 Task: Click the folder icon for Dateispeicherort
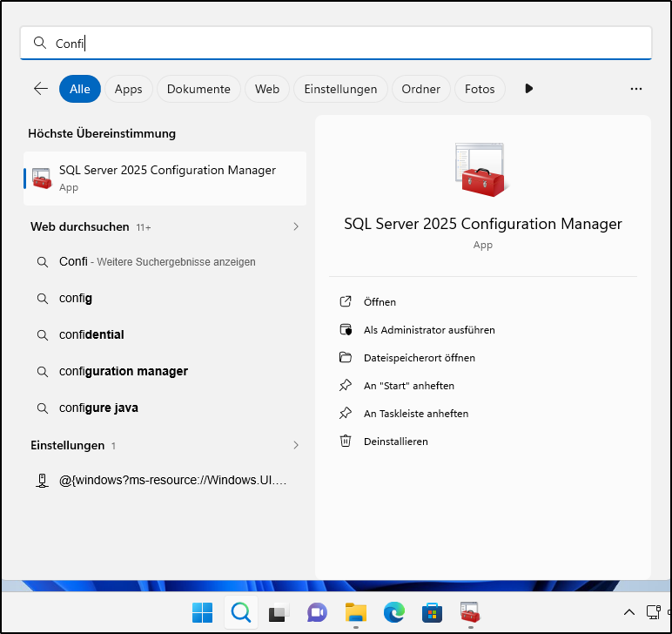pos(346,357)
